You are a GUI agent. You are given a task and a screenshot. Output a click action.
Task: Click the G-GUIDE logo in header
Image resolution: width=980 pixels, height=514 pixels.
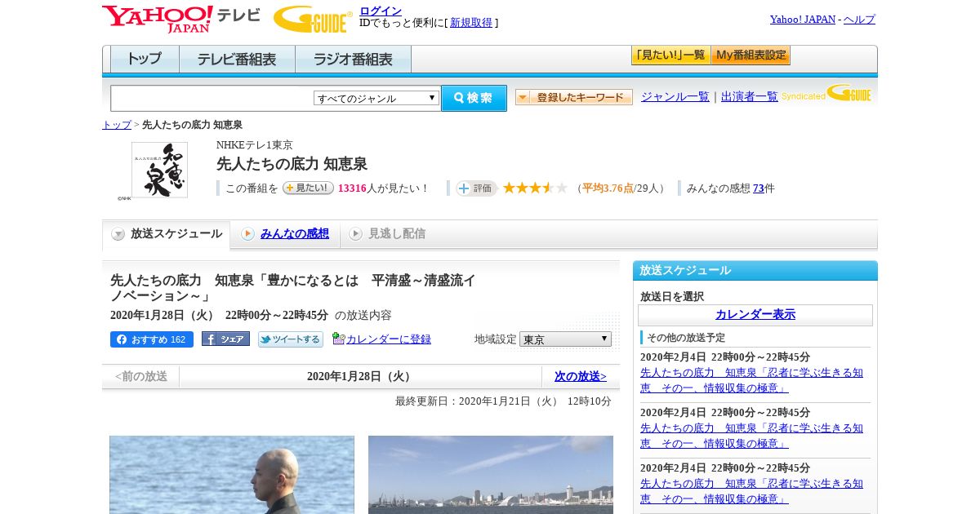313,19
